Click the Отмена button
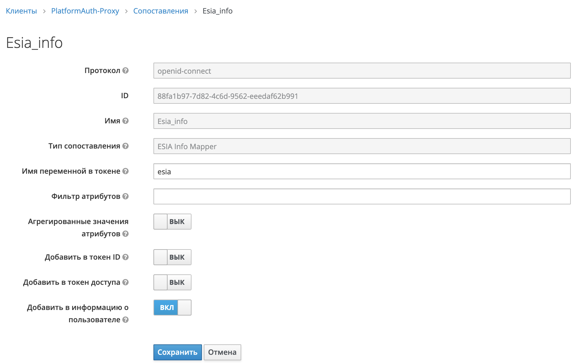This screenshot has width=588, height=364. click(222, 352)
